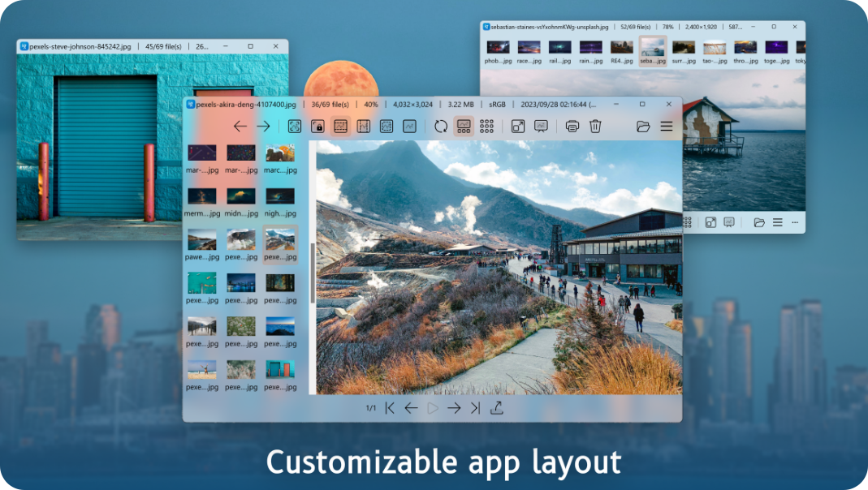Go to next image in akira-deng window toolbar
This screenshot has height=490, width=868.
263,126
